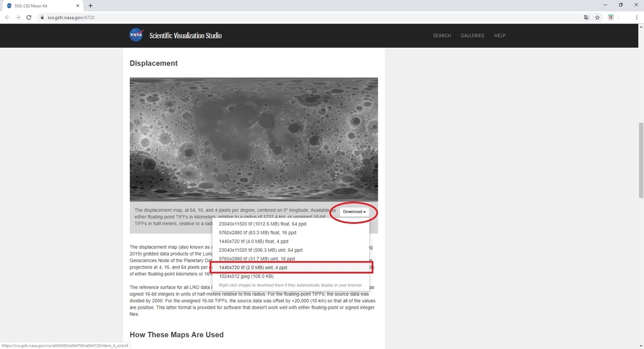Screen dimensions: 644x349
Task: Open SEARCH in the site navigation
Action: (x=442, y=35)
